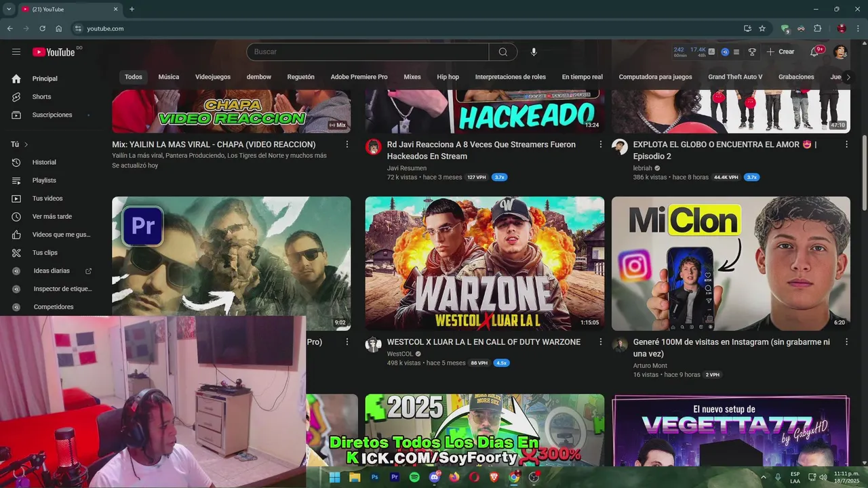The width and height of the screenshot is (868, 488).
Task: Show hidden system tray icons
Action: pyautogui.click(x=764, y=477)
